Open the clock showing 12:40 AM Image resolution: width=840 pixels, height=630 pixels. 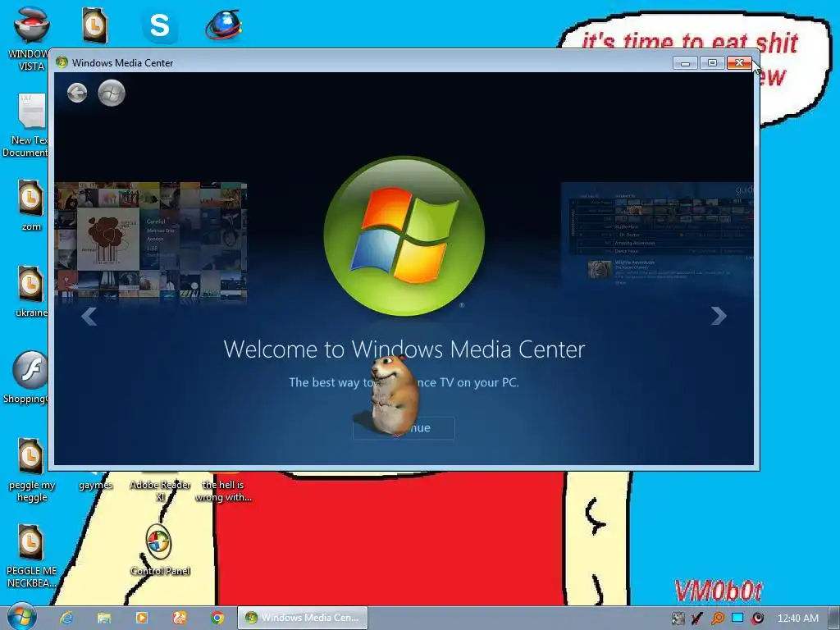point(797,619)
